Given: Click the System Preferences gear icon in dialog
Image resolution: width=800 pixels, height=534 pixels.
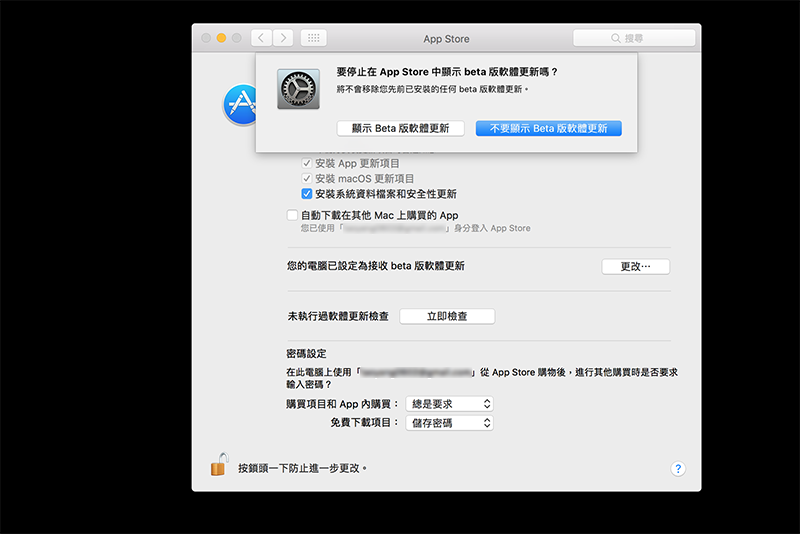Looking at the screenshot, I should click(298, 89).
